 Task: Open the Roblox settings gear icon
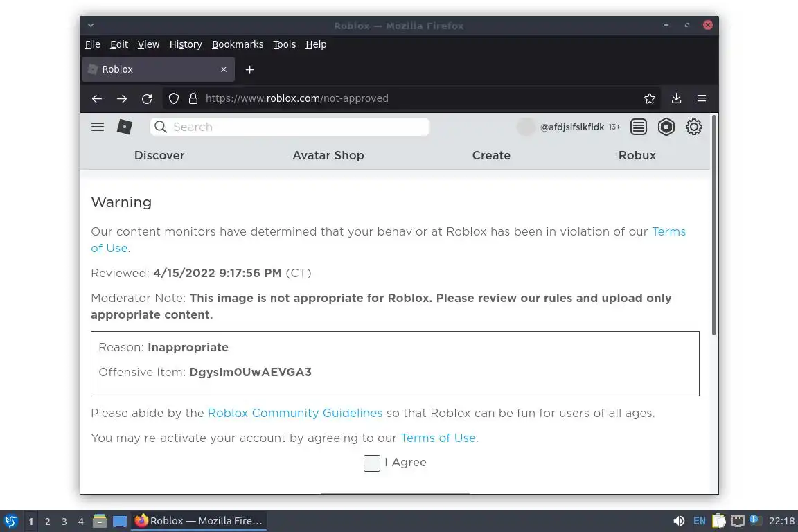point(693,127)
